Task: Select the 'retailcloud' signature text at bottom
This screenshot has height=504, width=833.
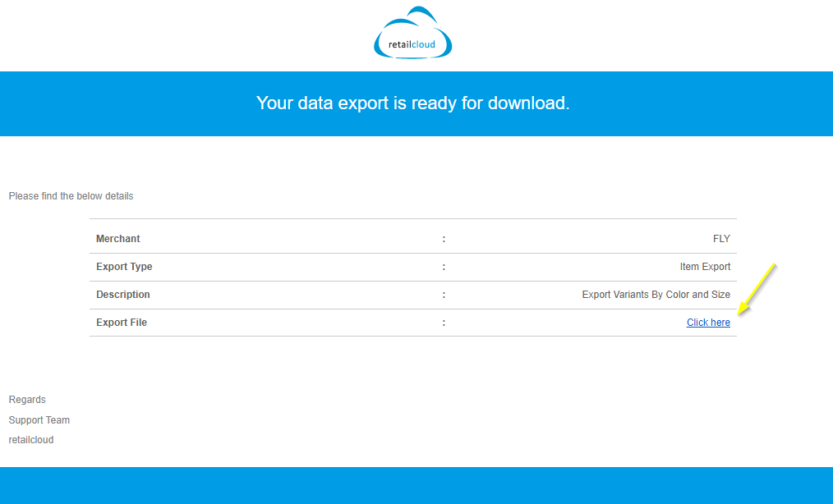Action: pos(31,440)
